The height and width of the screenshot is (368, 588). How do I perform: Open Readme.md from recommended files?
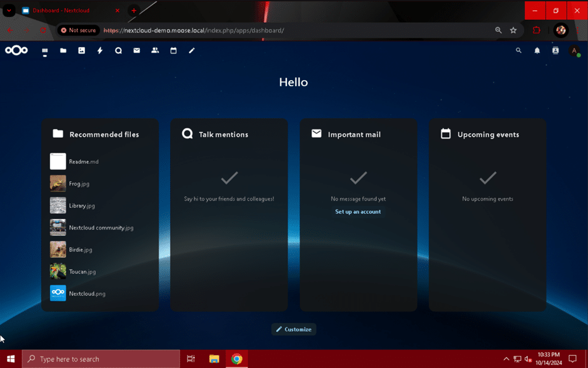point(100,161)
